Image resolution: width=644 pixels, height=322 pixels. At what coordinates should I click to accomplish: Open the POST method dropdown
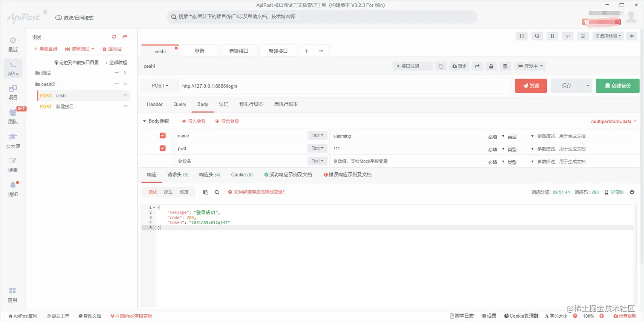tap(160, 86)
